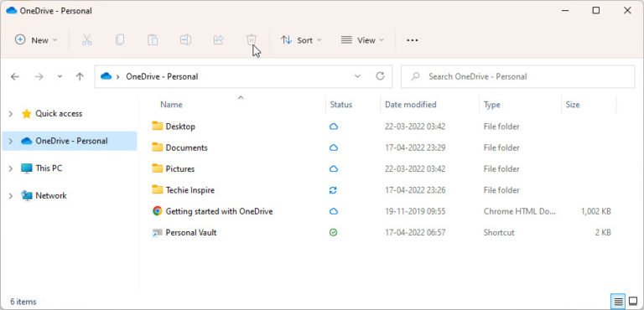This screenshot has height=310, width=644.
Task: Expand the OneDrive - Personal tree node
Action: [11, 142]
